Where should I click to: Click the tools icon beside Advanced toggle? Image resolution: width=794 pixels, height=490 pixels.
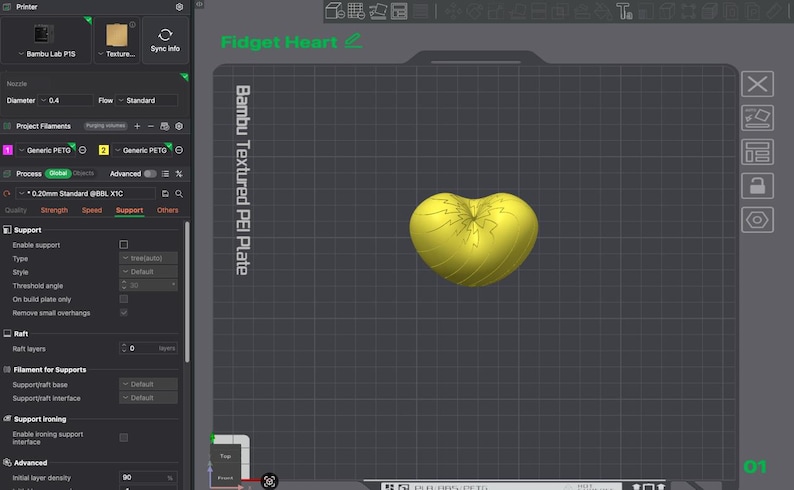(x=179, y=174)
